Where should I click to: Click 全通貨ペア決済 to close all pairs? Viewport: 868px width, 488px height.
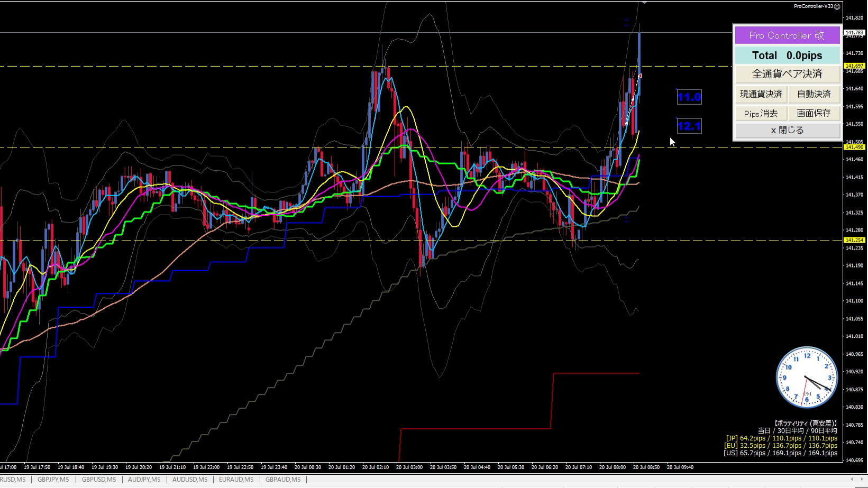787,74
